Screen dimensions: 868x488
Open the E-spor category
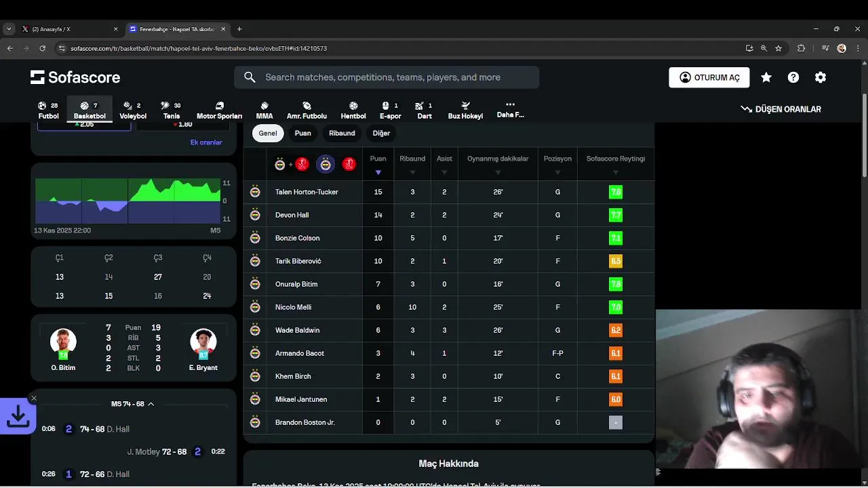pyautogui.click(x=390, y=110)
